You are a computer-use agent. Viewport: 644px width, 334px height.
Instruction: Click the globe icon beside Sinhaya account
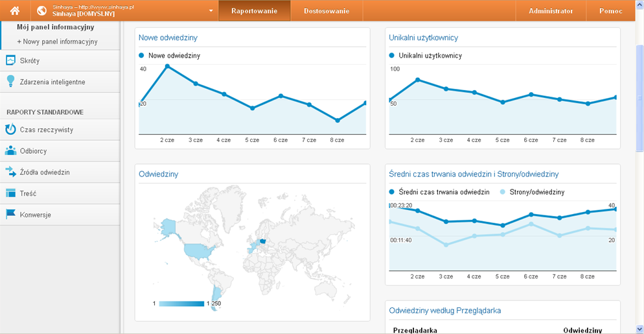tap(42, 11)
